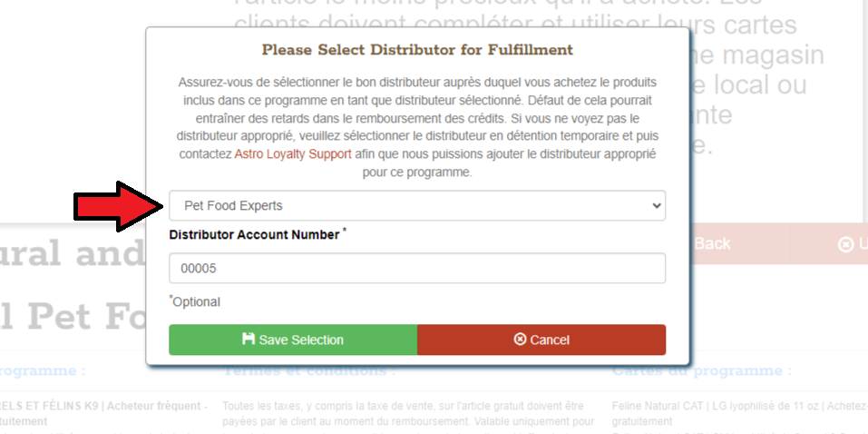Click the '*Optional' footnote text
The width and height of the screenshot is (868, 434).
pyautogui.click(x=195, y=301)
